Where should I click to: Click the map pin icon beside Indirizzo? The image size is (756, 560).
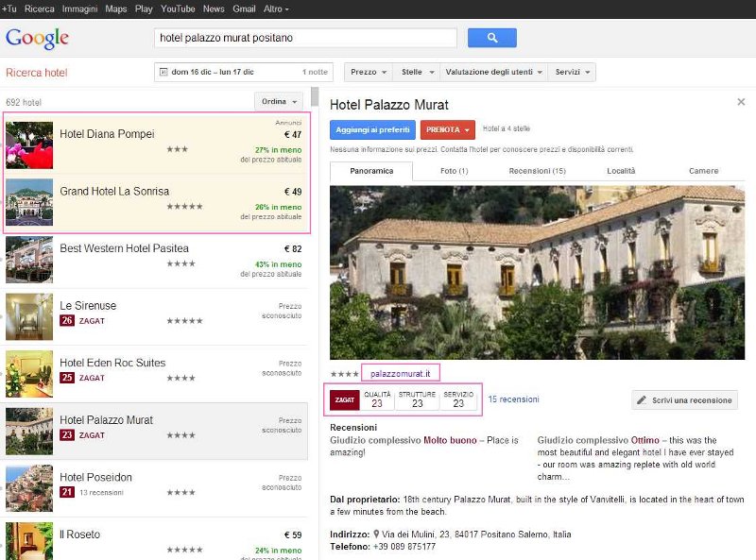(376, 534)
